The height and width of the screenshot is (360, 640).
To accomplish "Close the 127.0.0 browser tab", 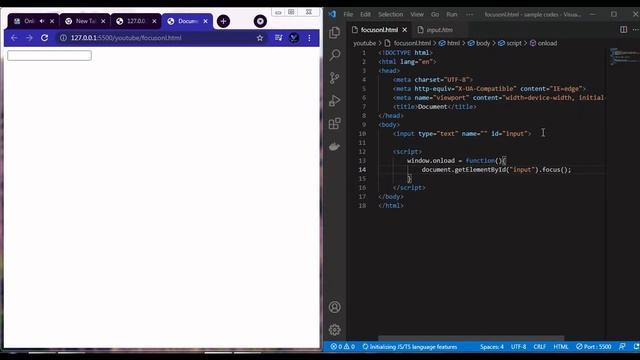I will (154, 21).
